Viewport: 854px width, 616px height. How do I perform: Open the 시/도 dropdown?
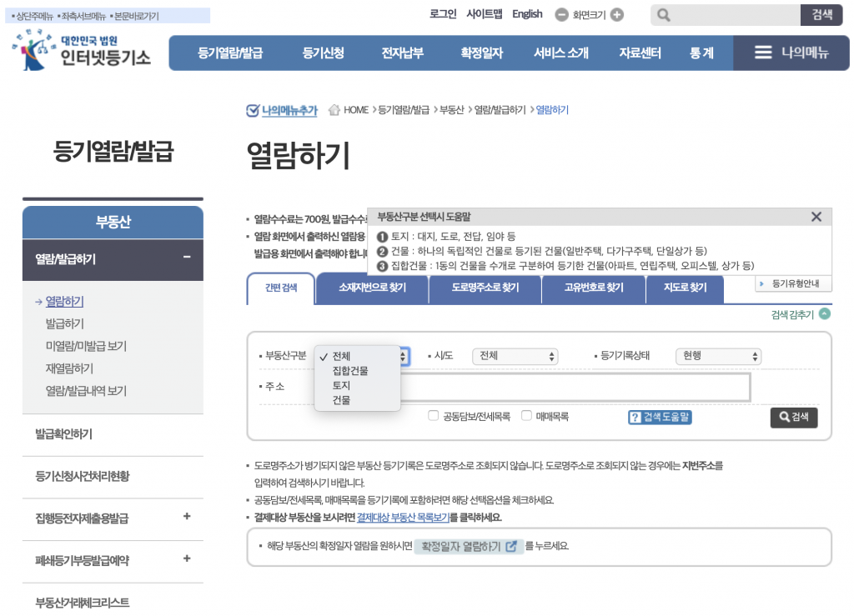[515, 356]
